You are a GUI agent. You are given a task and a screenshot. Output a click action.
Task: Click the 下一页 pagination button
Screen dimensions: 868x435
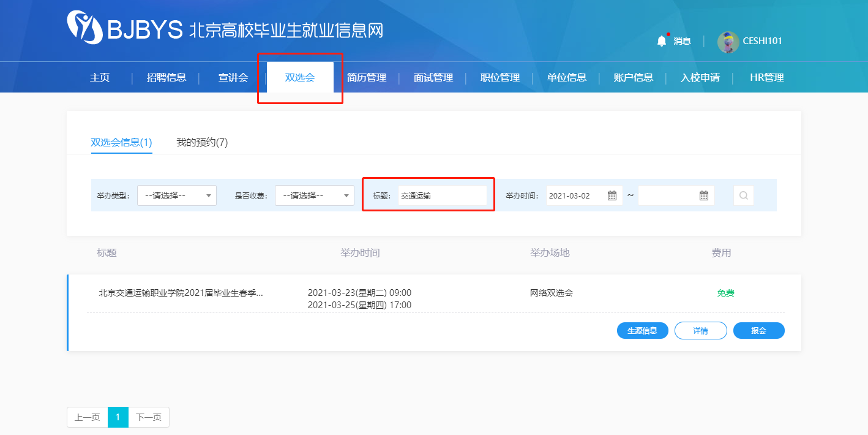149,417
